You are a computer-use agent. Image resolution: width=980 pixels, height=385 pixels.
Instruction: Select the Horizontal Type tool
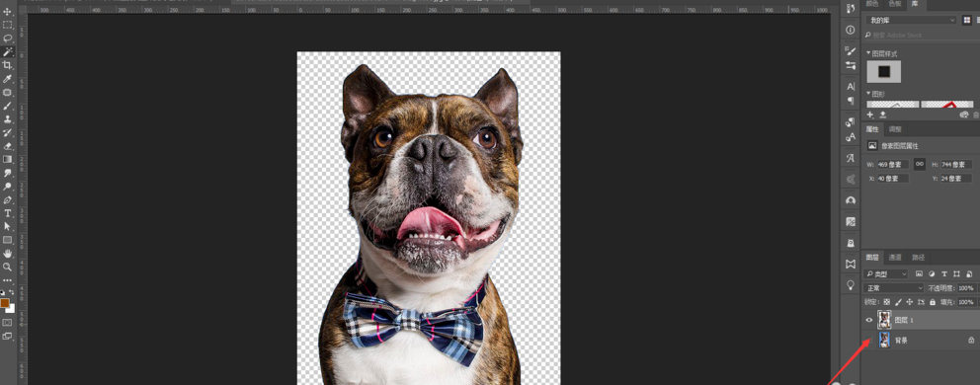(x=8, y=213)
